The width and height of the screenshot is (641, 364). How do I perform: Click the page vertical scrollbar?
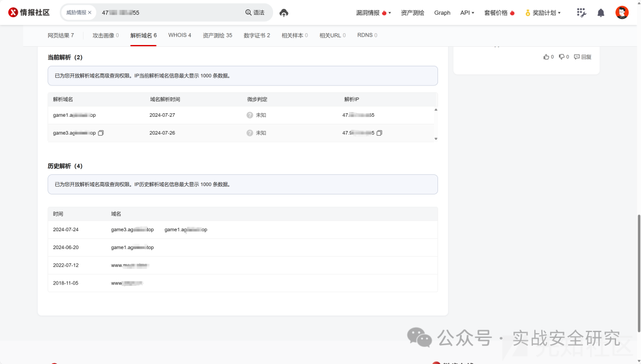click(x=639, y=273)
